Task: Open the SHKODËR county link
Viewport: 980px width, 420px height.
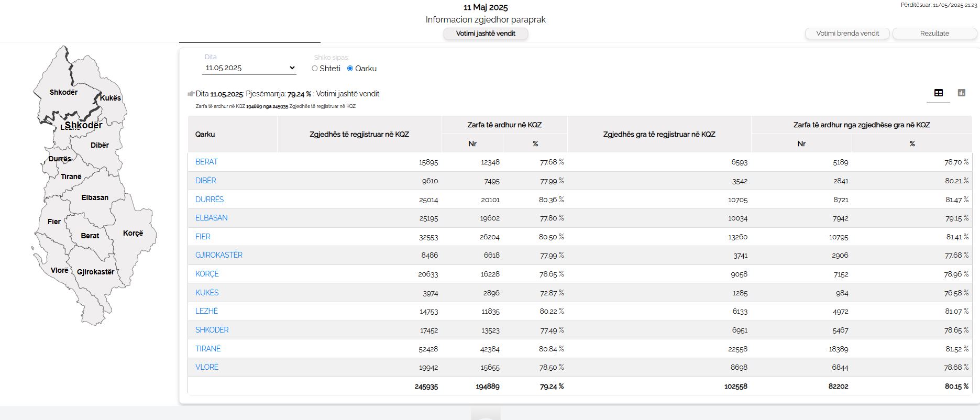Action: coord(212,330)
